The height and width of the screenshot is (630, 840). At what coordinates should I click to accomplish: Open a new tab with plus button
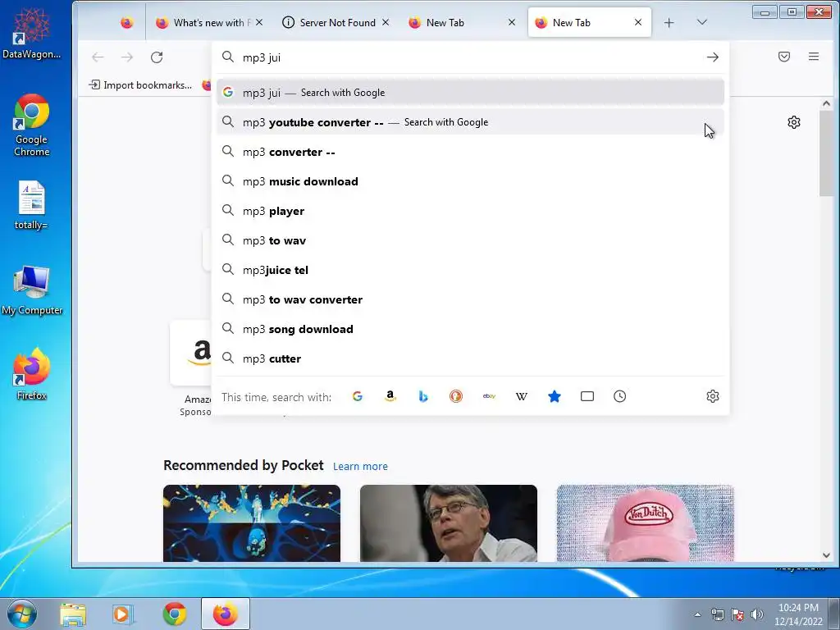pyautogui.click(x=669, y=22)
